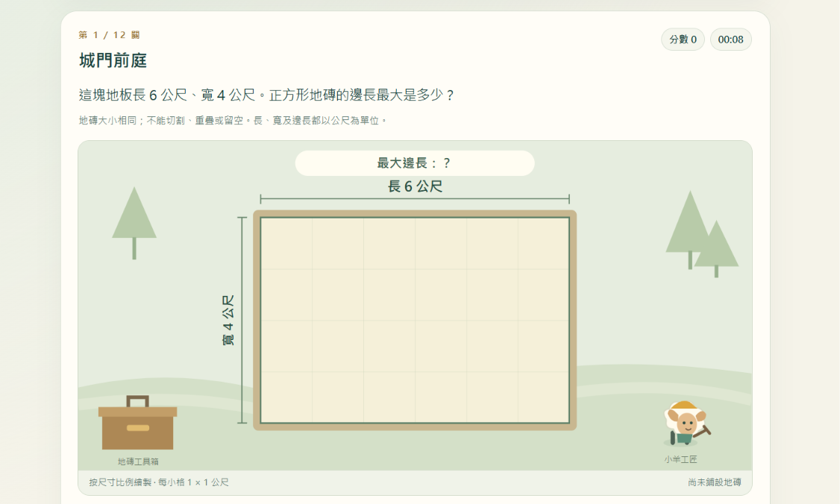Screen dimensions: 840x504
Task: Open the tile toolbox icon
Action: (x=138, y=423)
